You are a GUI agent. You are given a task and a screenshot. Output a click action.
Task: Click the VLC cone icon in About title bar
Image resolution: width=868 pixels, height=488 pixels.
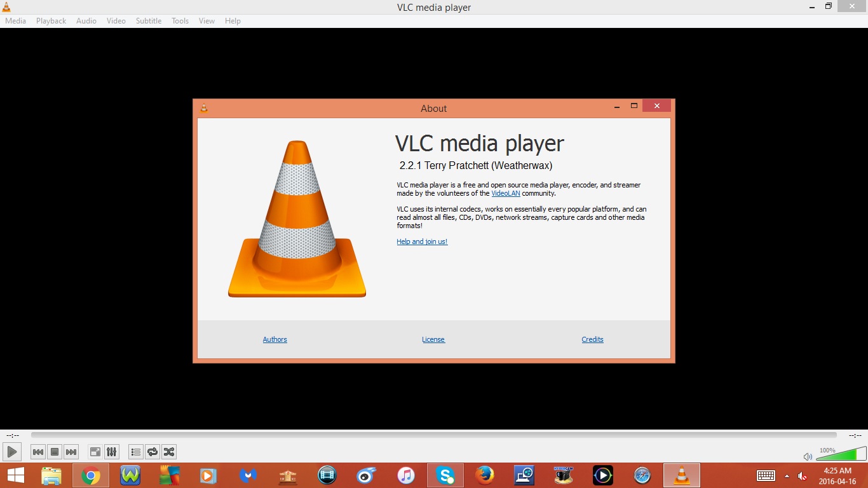tap(204, 108)
